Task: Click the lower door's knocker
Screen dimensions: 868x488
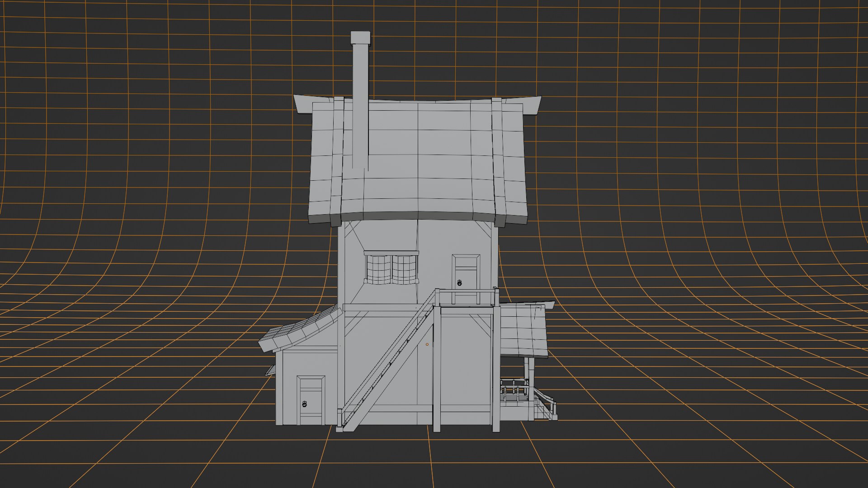Action: point(304,403)
